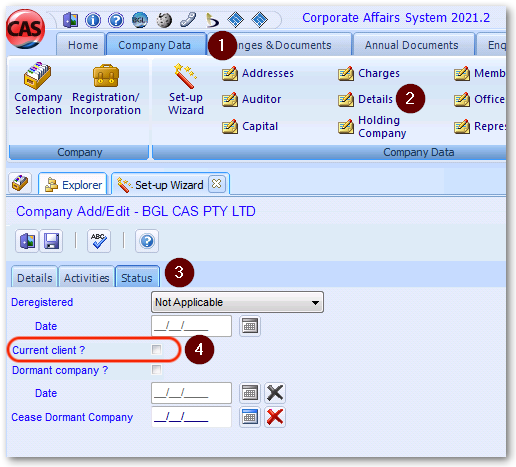Viewport: 516px width, 467px height.
Task: Open Registration/Incorporation
Action: (x=105, y=89)
